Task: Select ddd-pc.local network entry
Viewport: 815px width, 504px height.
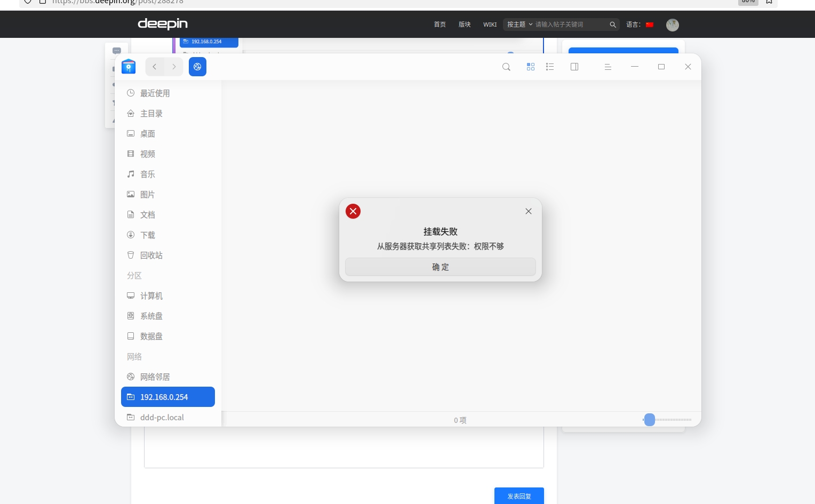Action: pos(168,418)
